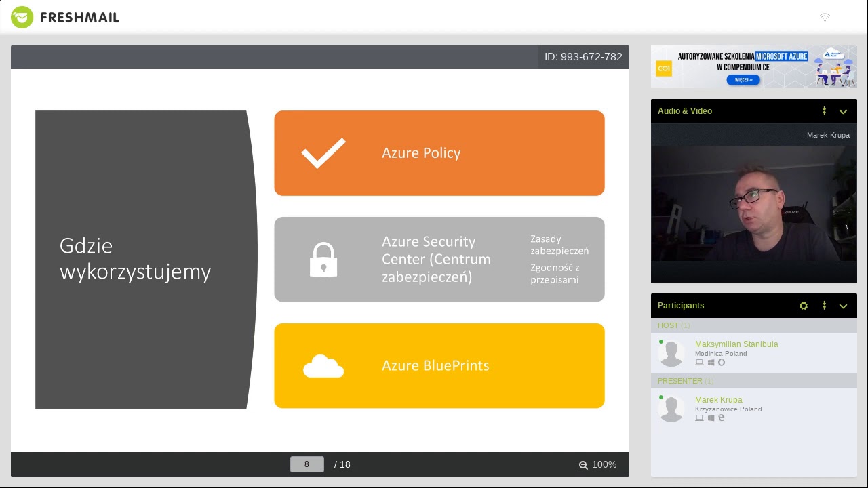Click 'Zasady zabezpieczeń' text
This screenshot has width=868, height=488.
(x=559, y=245)
